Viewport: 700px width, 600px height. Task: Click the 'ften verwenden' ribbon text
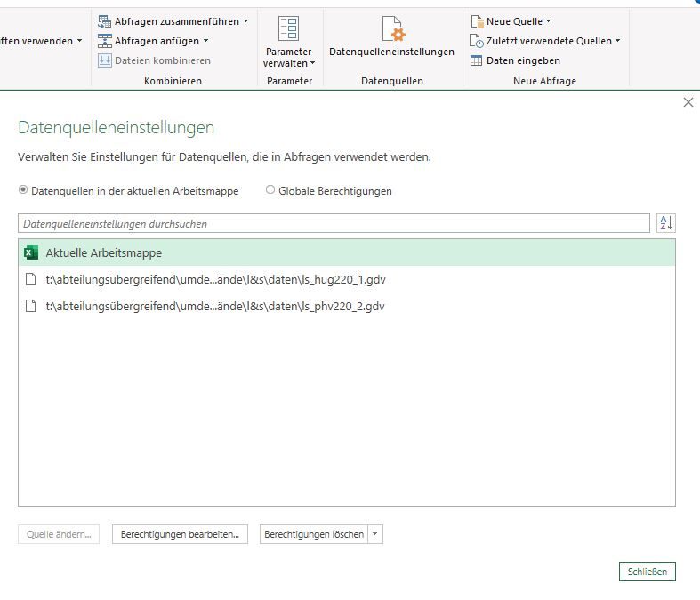click(36, 41)
